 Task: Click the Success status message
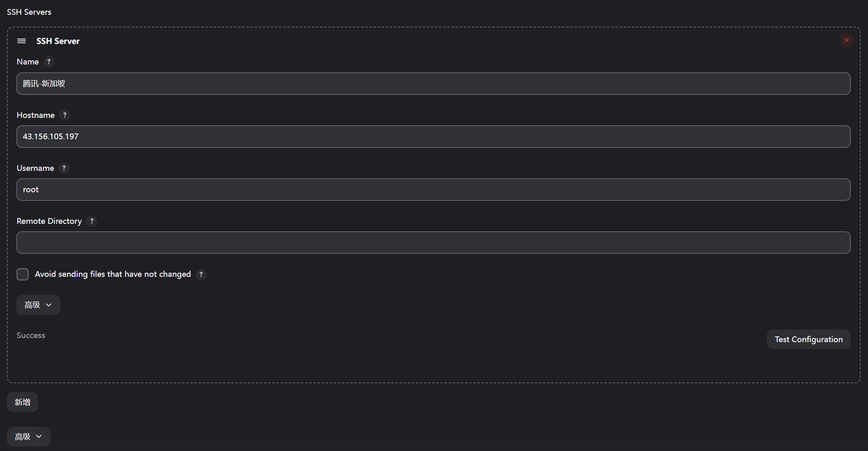31,336
